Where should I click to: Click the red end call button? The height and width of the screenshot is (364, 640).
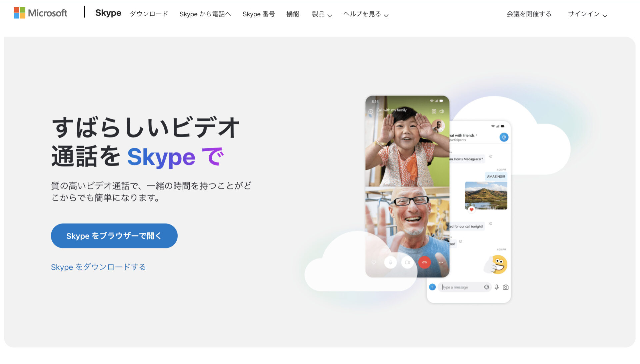(x=424, y=262)
